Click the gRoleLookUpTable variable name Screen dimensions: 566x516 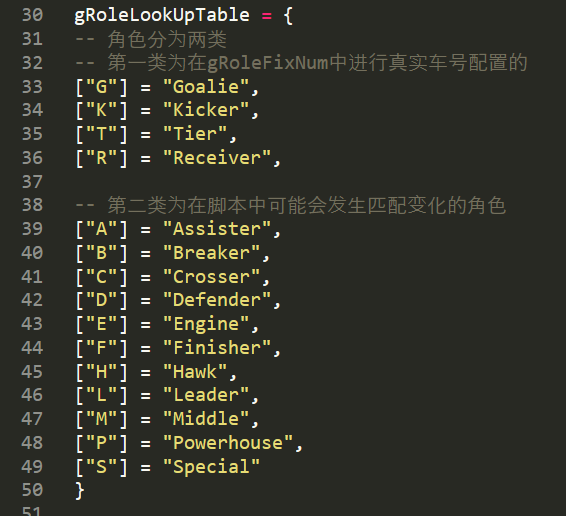pyautogui.click(x=162, y=16)
